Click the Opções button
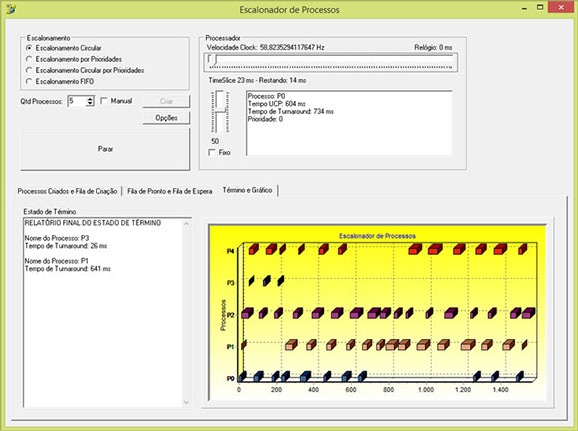The height and width of the screenshot is (431, 578). pyautogui.click(x=166, y=118)
